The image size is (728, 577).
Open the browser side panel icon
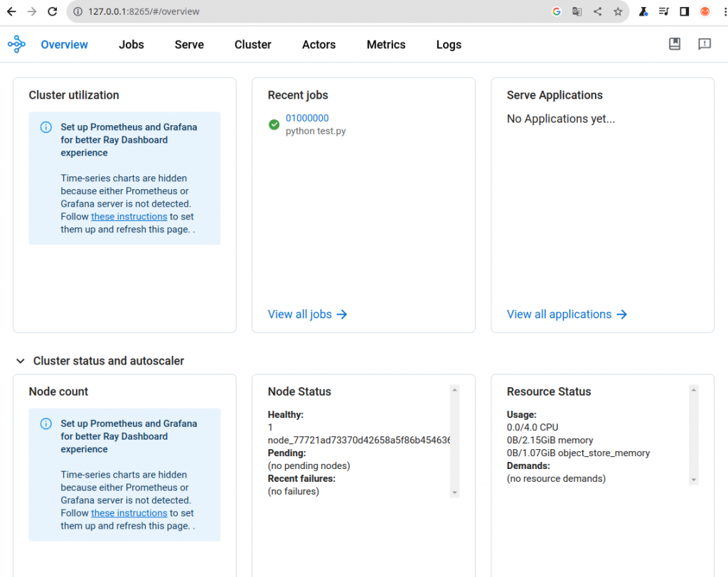[x=684, y=11]
